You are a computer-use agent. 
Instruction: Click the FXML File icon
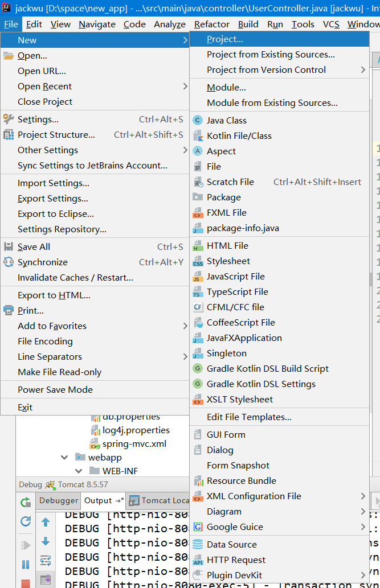[x=198, y=213]
